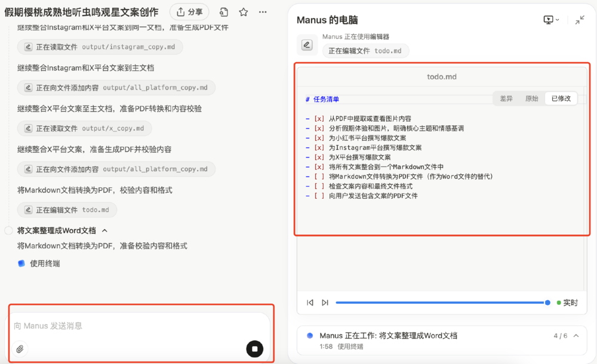Jump to next step in playback
The width and height of the screenshot is (597, 364).
click(325, 303)
